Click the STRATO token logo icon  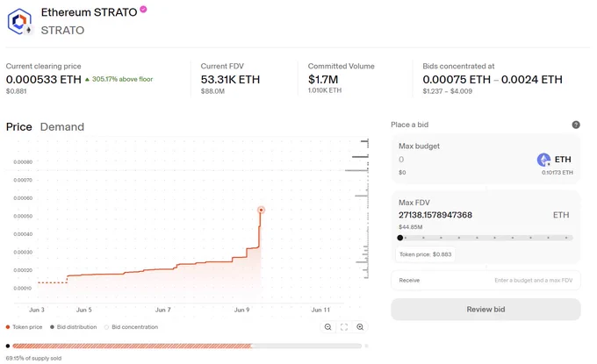click(20, 22)
